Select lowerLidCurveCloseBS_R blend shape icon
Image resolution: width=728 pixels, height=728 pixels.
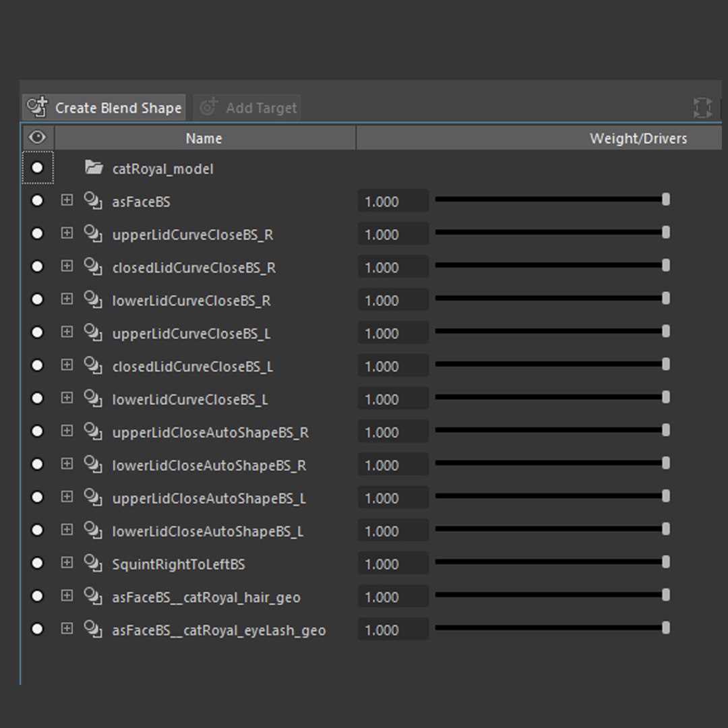[93, 299]
